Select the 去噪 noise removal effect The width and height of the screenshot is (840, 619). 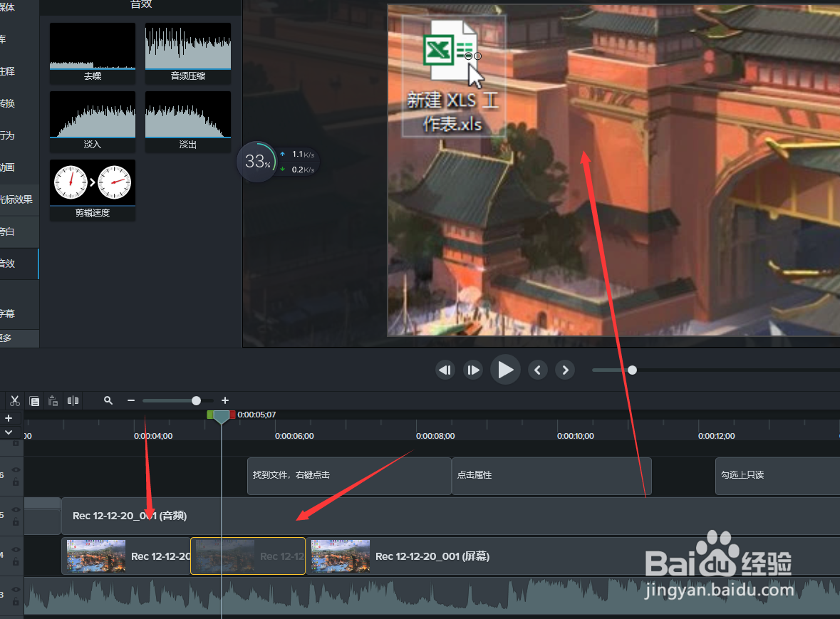pyautogui.click(x=92, y=53)
